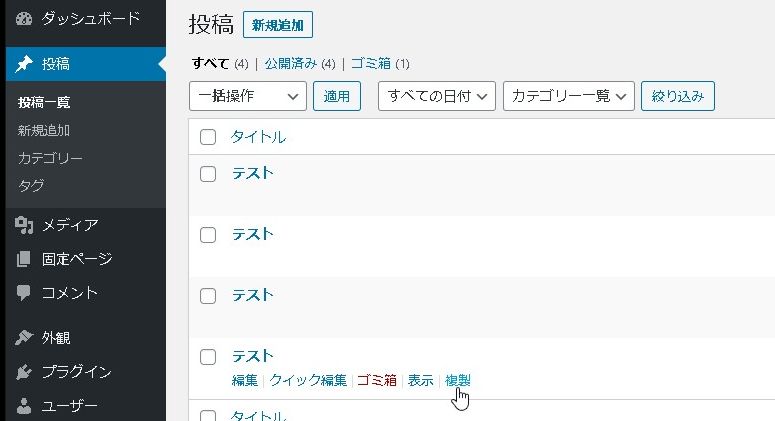The width and height of the screenshot is (775, 421).
Task: Click the 絞り込み filter button
Action: tap(677, 96)
